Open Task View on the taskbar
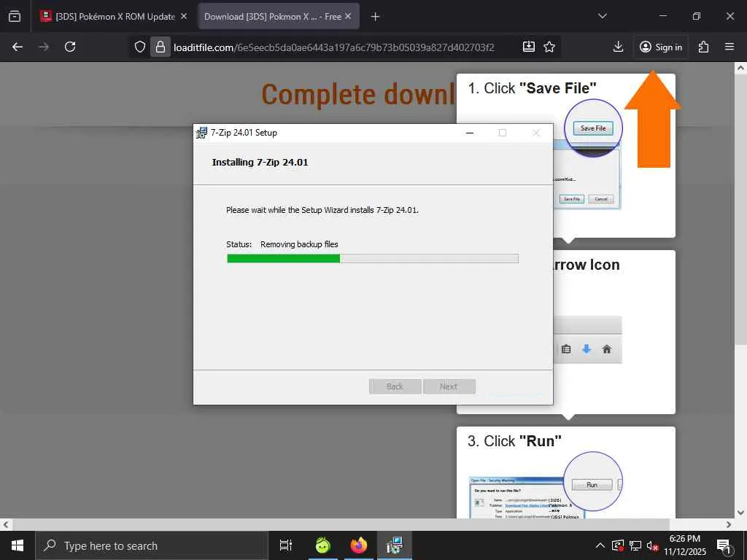Image resolution: width=747 pixels, height=560 pixels. click(286, 545)
